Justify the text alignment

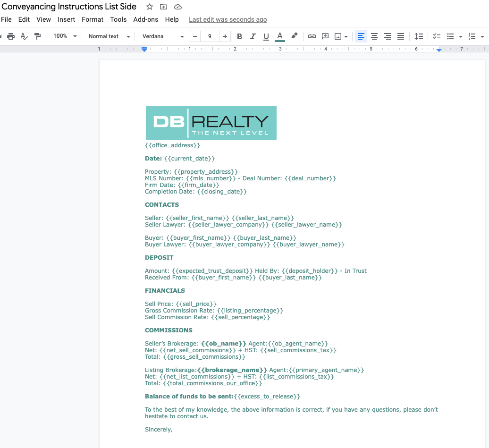401,36
